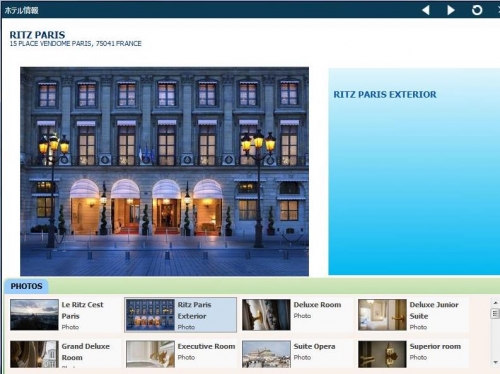
Task: Click the refresh circular arrow icon
Action: tap(477, 10)
